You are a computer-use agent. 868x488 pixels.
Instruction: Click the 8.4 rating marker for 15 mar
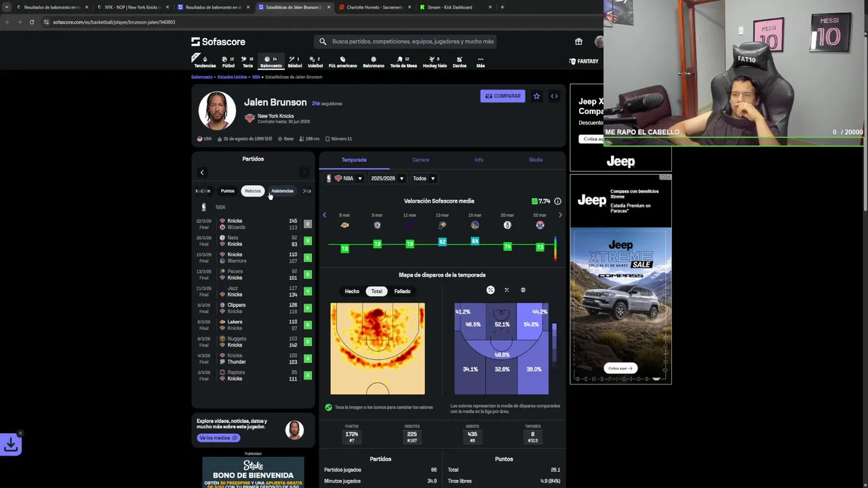[475, 241]
